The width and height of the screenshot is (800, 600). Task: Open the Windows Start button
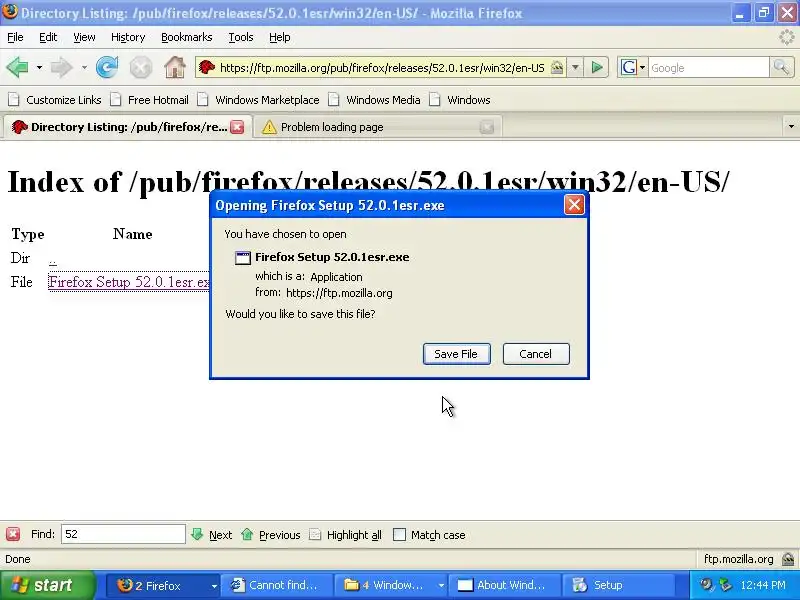tap(47, 585)
